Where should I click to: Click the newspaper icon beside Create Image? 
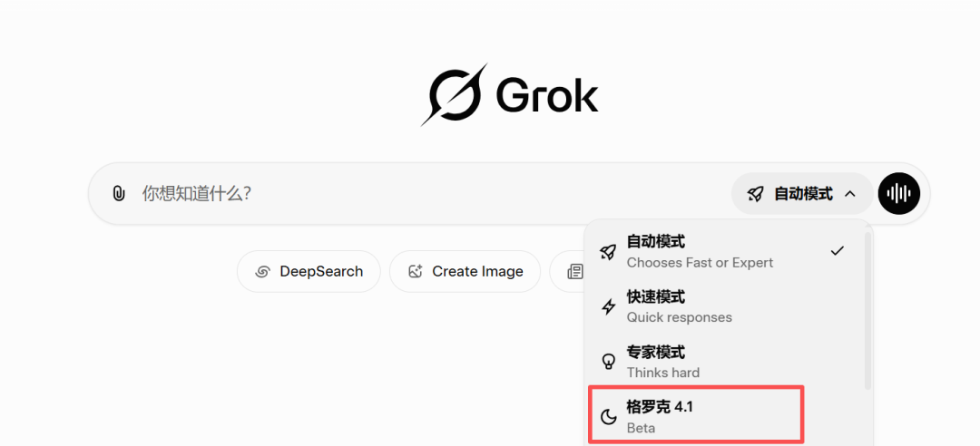pos(574,271)
